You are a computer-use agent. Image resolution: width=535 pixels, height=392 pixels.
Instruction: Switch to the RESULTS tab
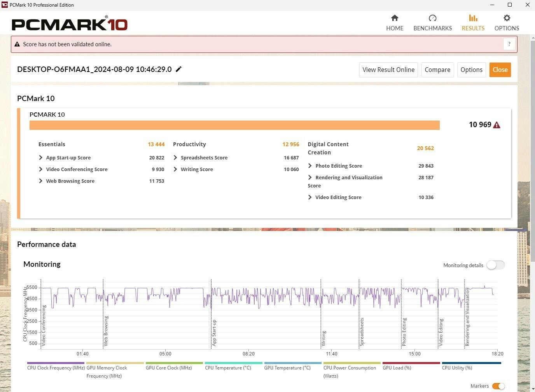(473, 23)
